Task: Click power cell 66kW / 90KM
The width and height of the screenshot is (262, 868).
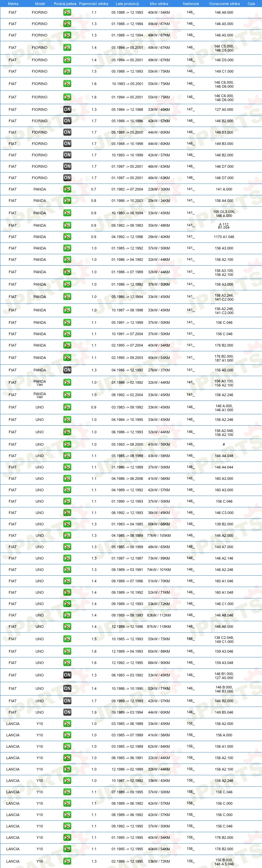Action: [159, 663]
